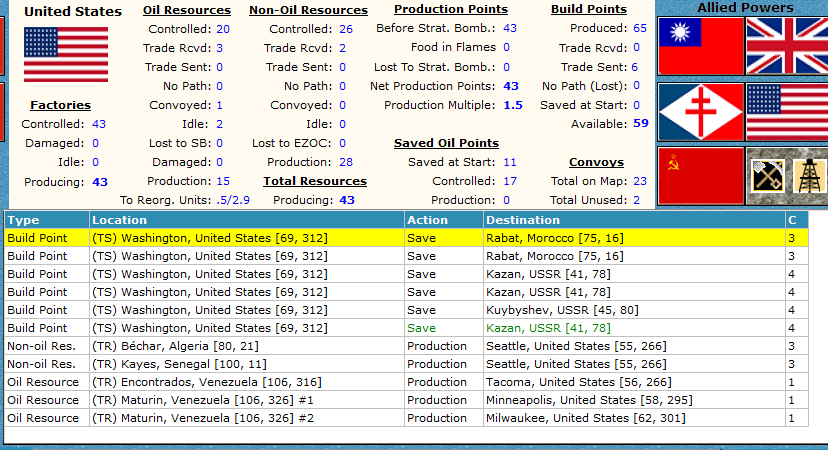Click the Action column header
The width and height of the screenshot is (828, 450).
pyautogui.click(x=443, y=220)
